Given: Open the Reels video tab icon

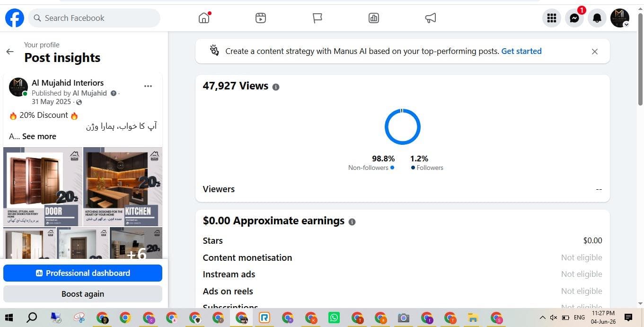Looking at the screenshot, I should 261,18.
